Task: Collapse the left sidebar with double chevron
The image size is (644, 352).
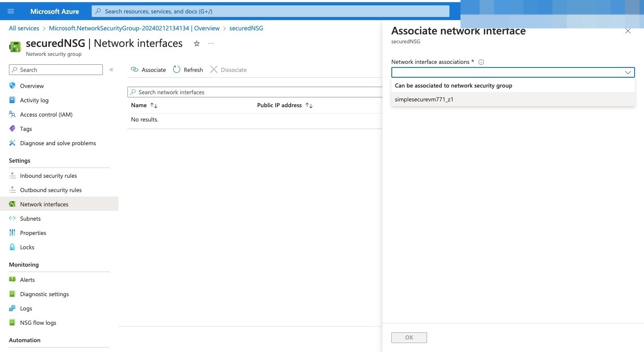Action: coord(111,70)
